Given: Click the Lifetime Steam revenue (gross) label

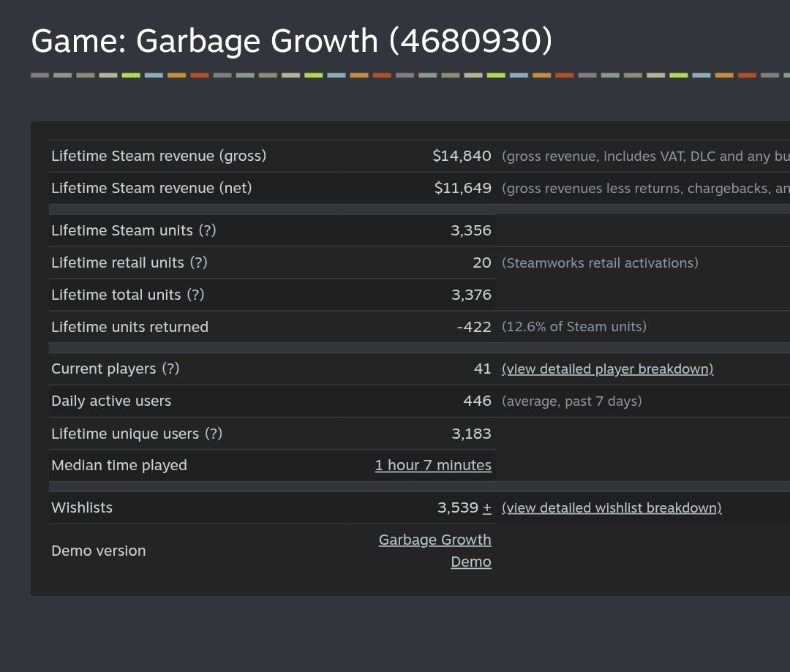Looking at the screenshot, I should (x=159, y=156).
